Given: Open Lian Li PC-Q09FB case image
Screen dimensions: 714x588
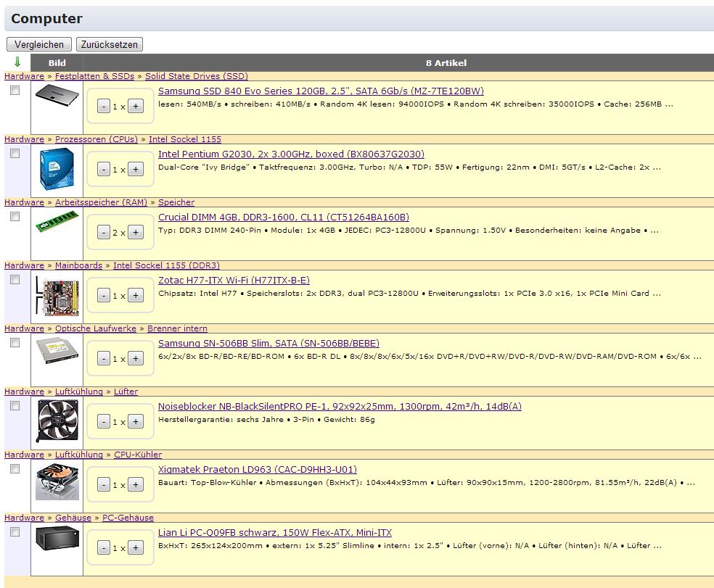Looking at the screenshot, I should (57, 537).
